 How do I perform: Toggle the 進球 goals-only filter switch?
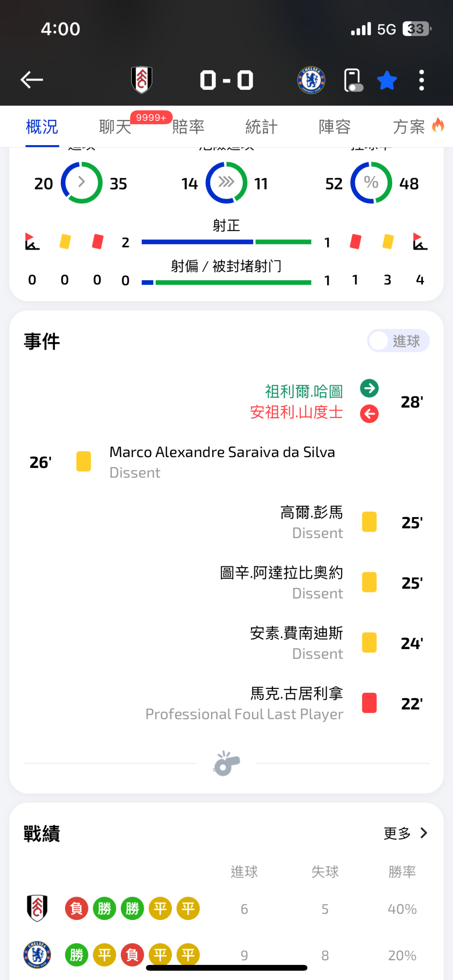398,341
